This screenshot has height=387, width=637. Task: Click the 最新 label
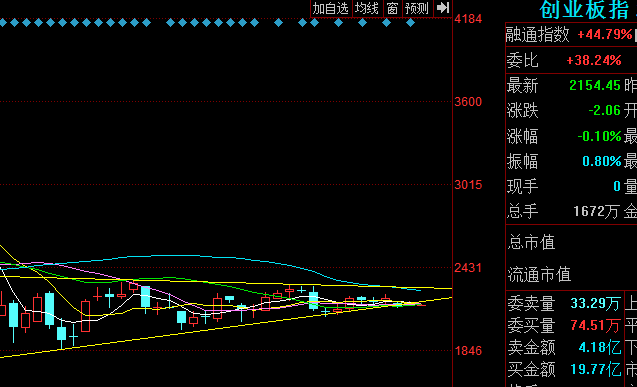point(522,86)
